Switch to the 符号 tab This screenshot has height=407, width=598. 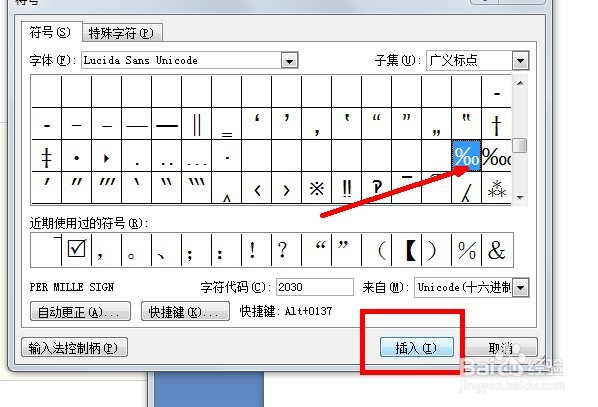click(x=51, y=32)
